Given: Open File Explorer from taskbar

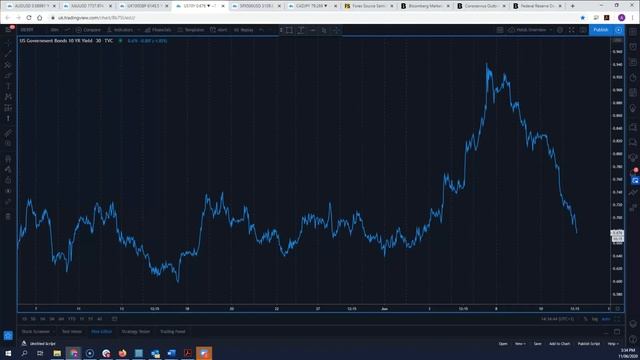Looking at the screenshot, I should tap(57, 353).
